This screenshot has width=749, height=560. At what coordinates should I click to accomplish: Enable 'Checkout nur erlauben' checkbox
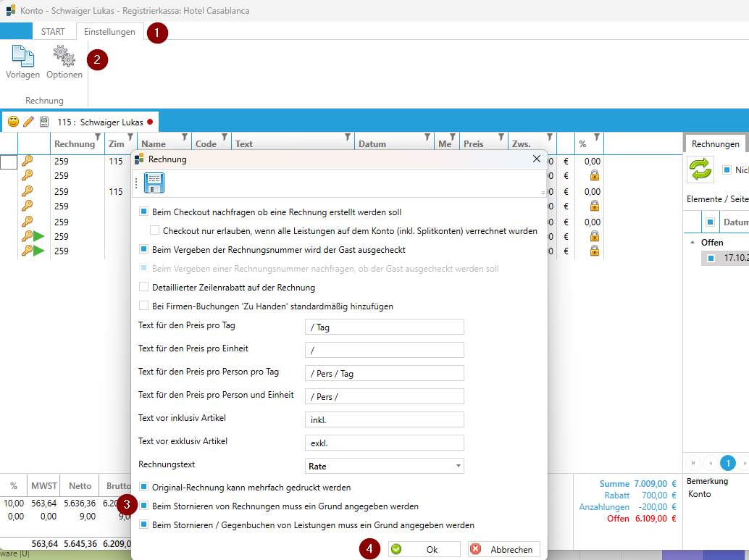(x=154, y=230)
